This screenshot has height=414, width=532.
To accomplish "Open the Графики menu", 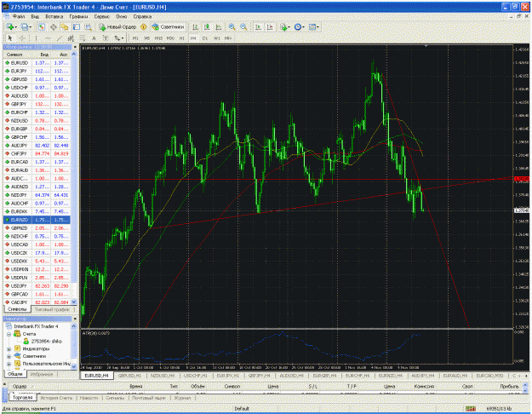I will point(78,16).
